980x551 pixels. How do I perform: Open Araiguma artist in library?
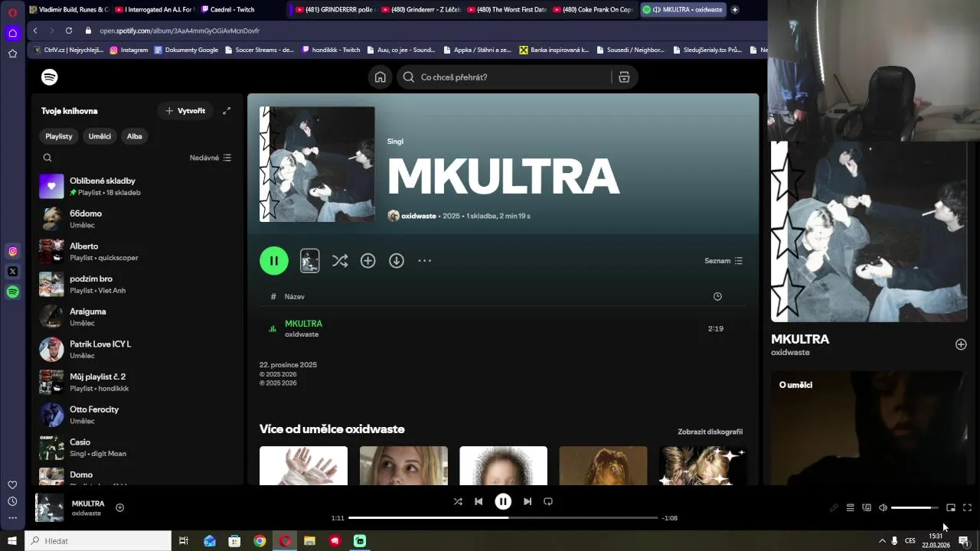[138, 317]
